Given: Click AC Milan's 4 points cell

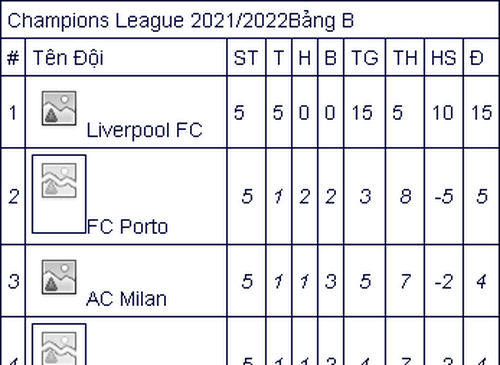Looking at the screenshot, I should (x=481, y=281).
